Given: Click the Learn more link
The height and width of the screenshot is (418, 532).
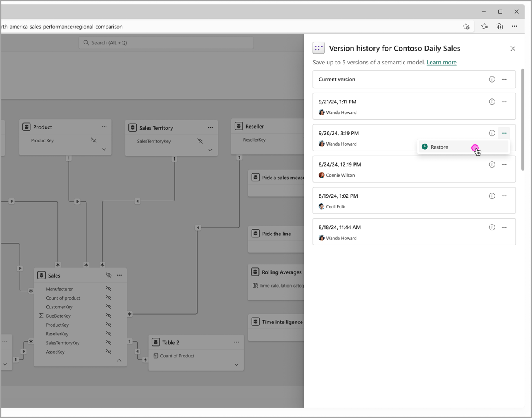Looking at the screenshot, I should [441, 62].
